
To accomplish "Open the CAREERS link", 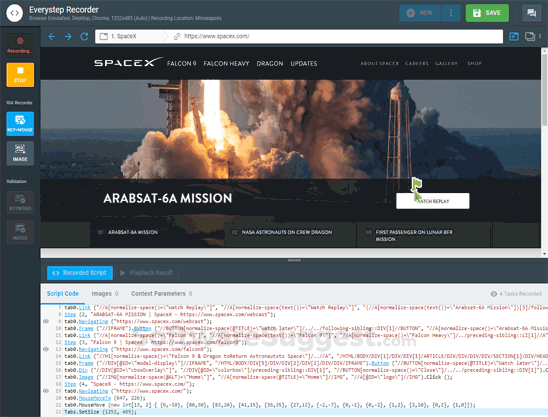I will (417, 63).
